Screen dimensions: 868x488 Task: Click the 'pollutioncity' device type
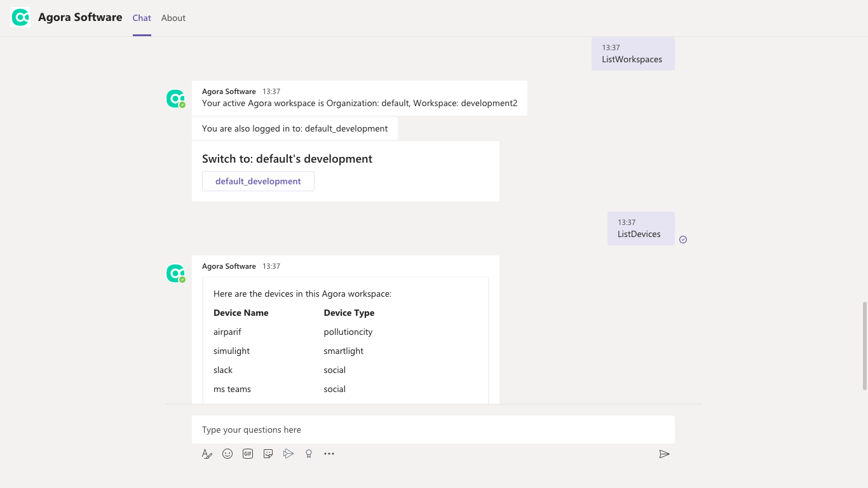point(348,332)
